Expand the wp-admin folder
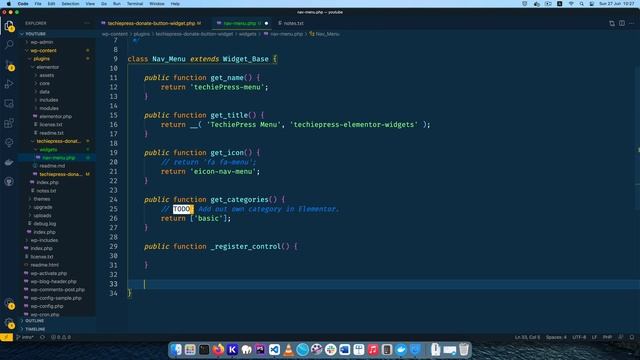 [42, 42]
